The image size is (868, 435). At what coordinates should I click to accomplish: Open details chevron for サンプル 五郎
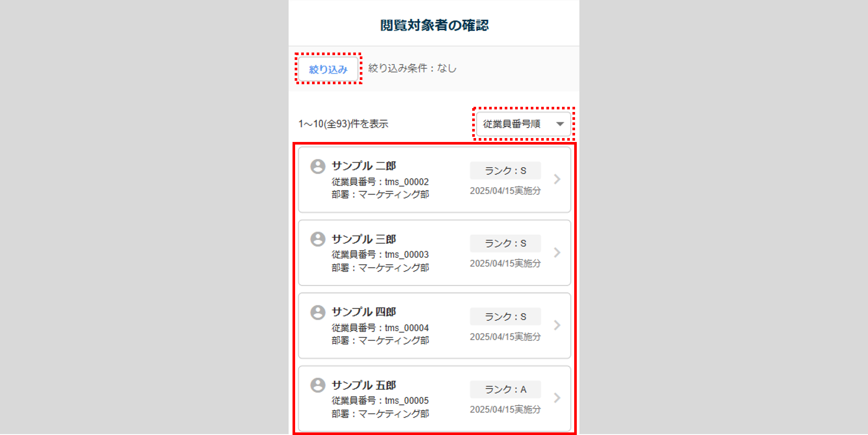[x=557, y=398]
